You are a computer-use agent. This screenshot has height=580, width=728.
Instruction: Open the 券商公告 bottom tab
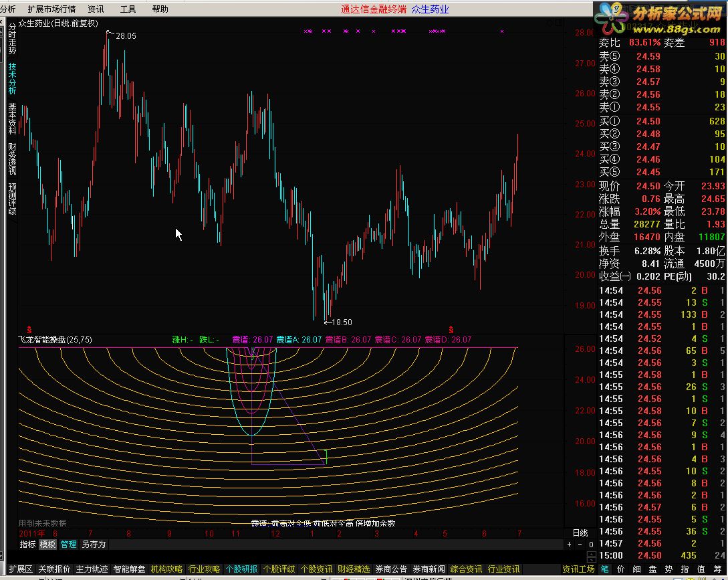click(391, 569)
